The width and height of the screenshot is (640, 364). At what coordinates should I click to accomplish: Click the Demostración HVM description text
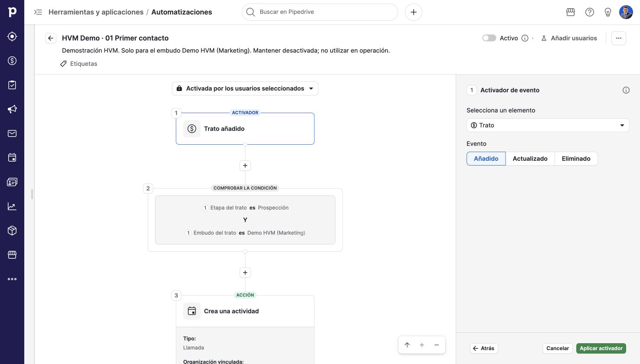226,51
